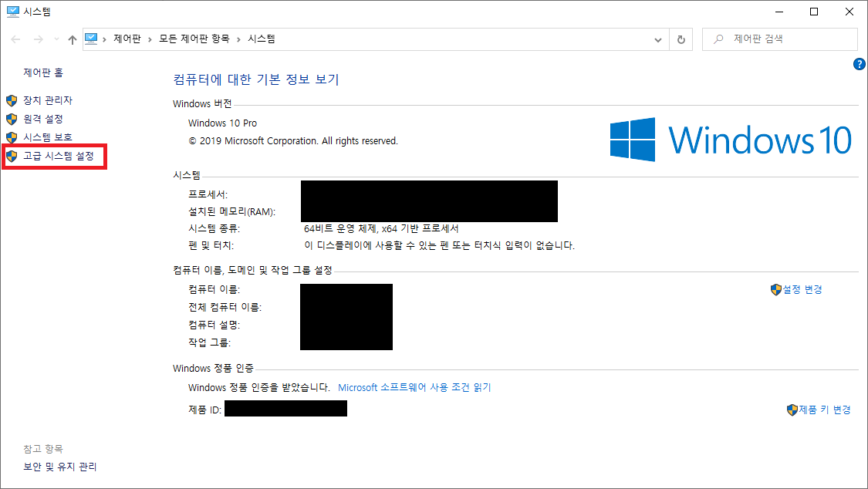Viewport: 868px width, 489px height.
Task: Click the 전체 컴퓨터 이름: label
Action: (x=225, y=307)
